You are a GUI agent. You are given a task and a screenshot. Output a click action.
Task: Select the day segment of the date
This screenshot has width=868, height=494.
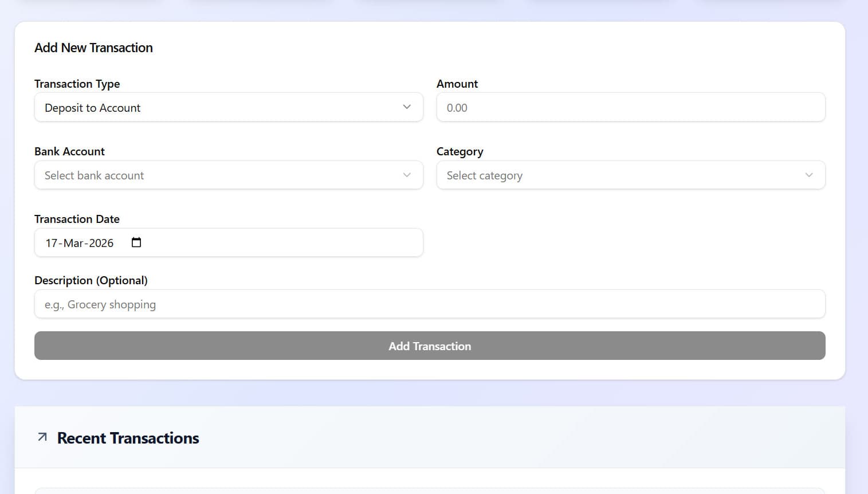coord(50,243)
